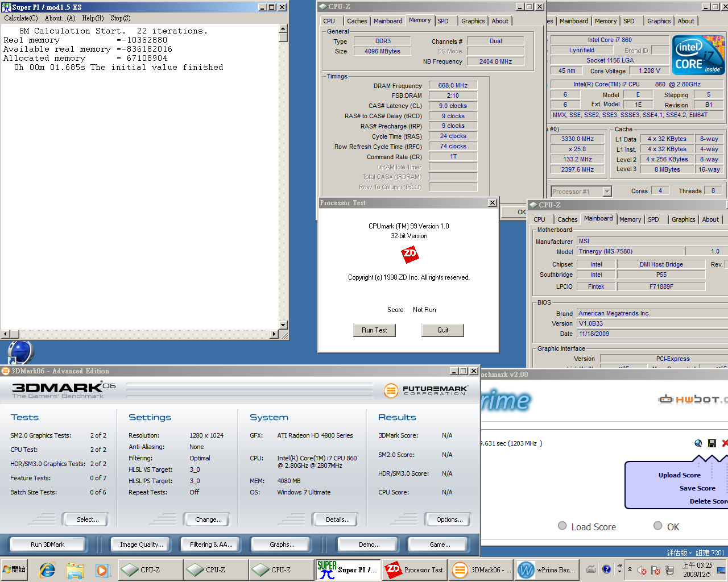728x582 pixels.
Task: Open Graphics tab in CPU-Z Mainboard window
Action: 683,219
